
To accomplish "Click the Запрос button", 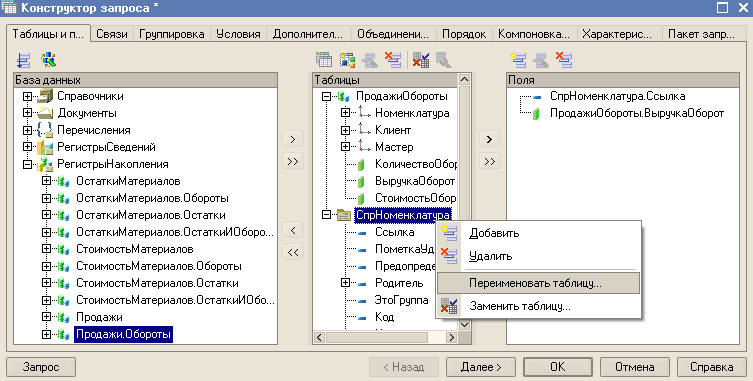I will [41, 367].
